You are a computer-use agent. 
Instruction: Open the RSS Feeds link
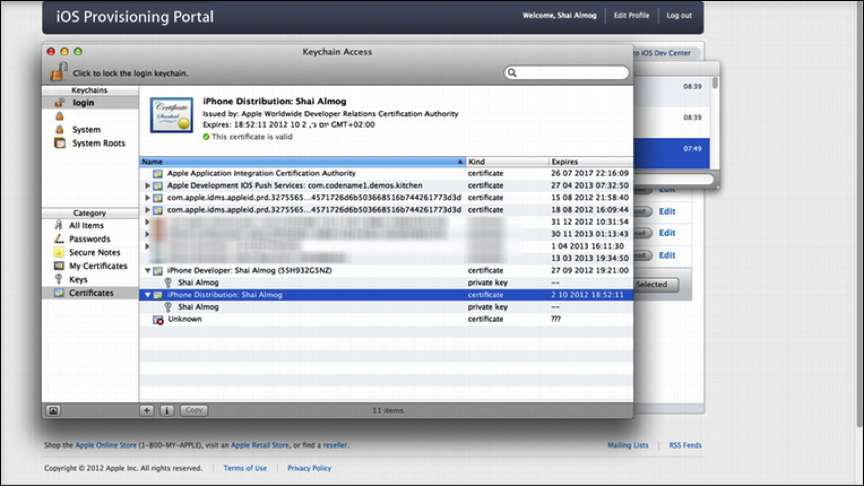[685, 445]
